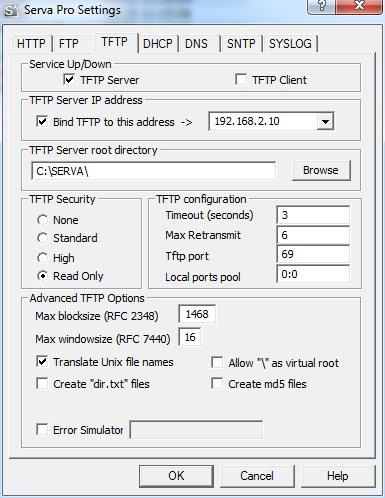Enable Create dir.txt files checkbox
This screenshot has height=498, width=385.
42,384
